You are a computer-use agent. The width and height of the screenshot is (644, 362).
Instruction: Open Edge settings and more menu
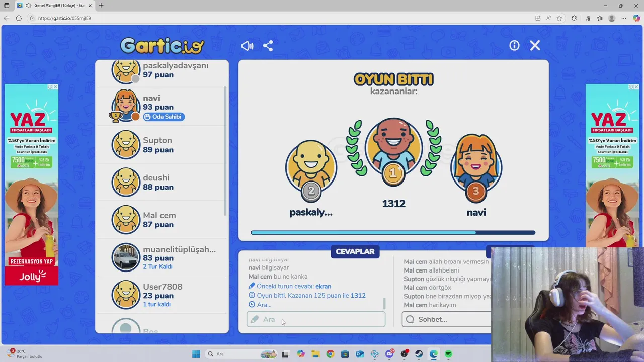(x=624, y=18)
